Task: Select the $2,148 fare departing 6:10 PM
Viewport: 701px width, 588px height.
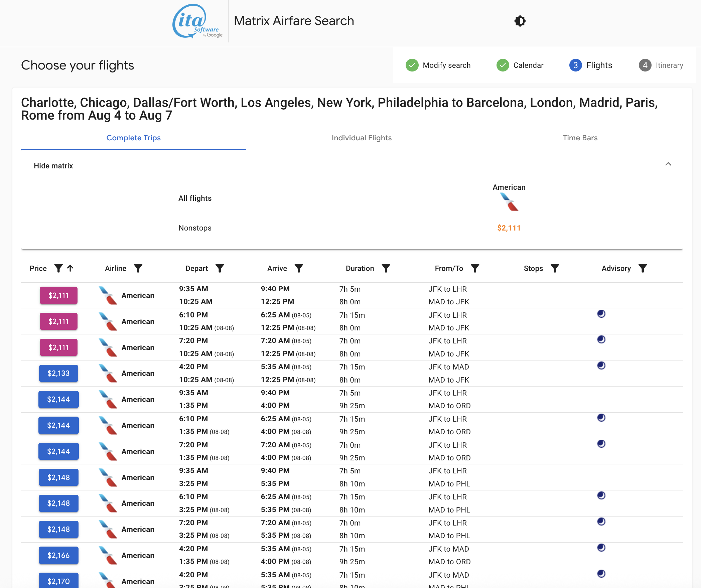Action: (x=58, y=503)
